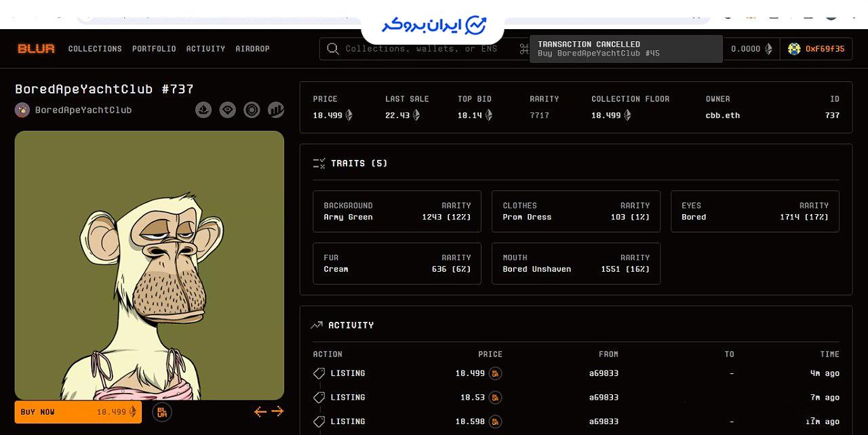The image size is (868, 435).
Task: Open the BoredApeYachtClub collection link
Action: click(83, 110)
